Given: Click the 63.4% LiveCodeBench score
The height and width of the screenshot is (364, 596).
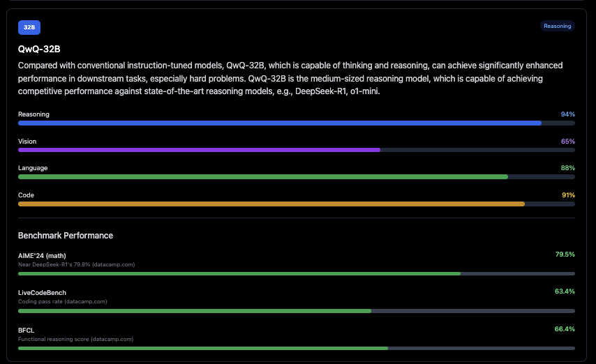Looking at the screenshot, I should pyautogui.click(x=565, y=291).
